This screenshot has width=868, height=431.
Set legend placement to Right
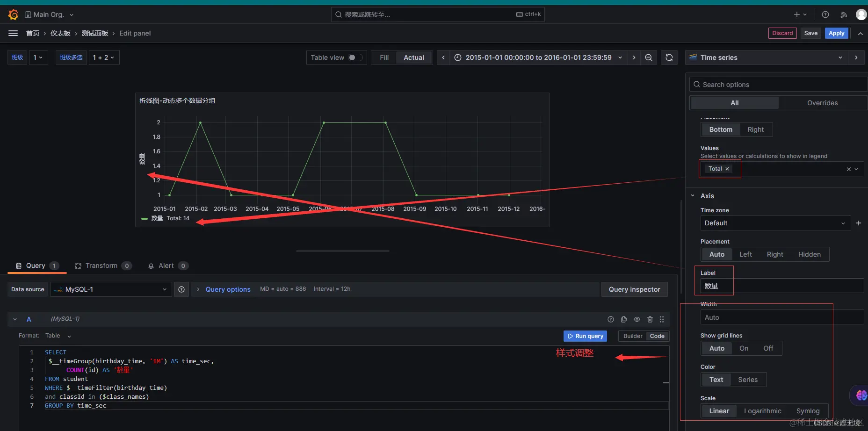(x=756, y=129)
